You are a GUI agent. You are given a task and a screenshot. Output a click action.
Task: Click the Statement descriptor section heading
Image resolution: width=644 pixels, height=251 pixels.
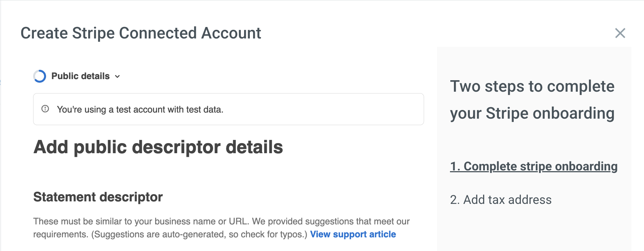pos(98,197)
